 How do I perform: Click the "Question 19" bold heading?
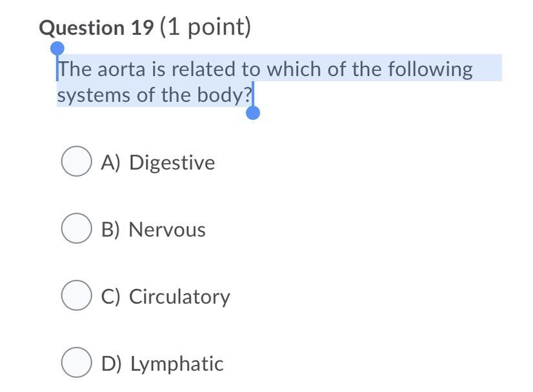coord(97,28)
